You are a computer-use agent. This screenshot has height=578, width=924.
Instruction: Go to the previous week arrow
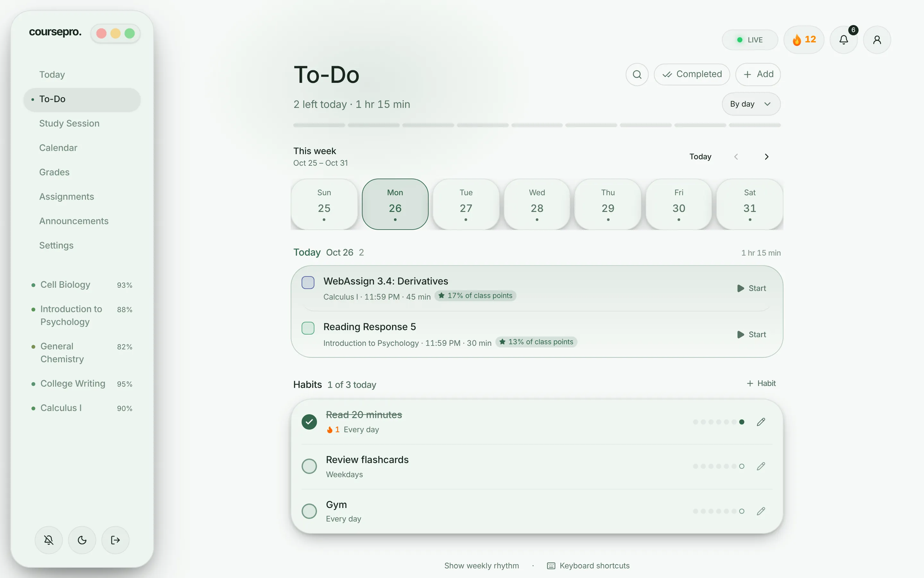[736, 157]
